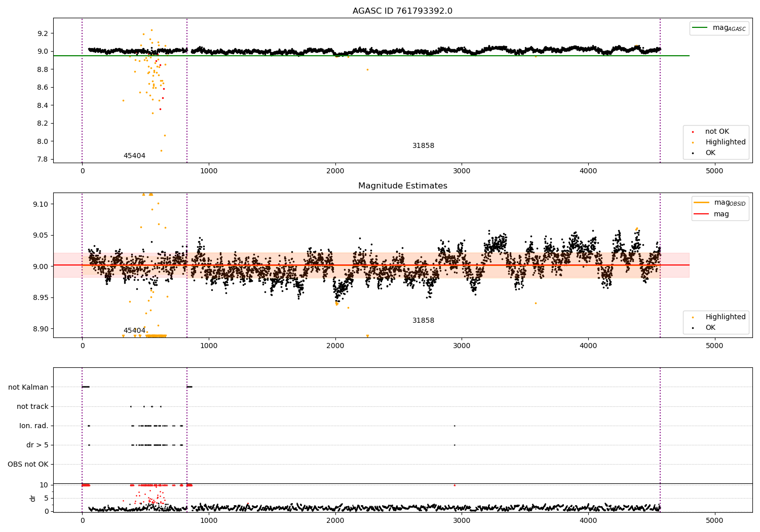Click the "AGASC ID 761793392.0" plot title

[x=402, y=11]
